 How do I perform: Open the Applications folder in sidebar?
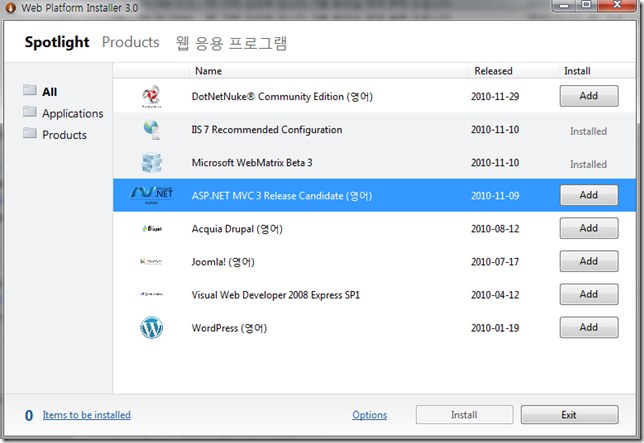click(x=72, y=113)
